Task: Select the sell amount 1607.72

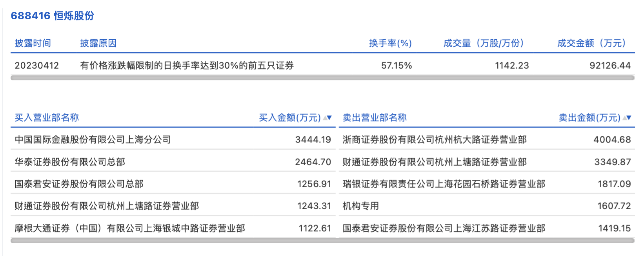Action: coord(614,206)
